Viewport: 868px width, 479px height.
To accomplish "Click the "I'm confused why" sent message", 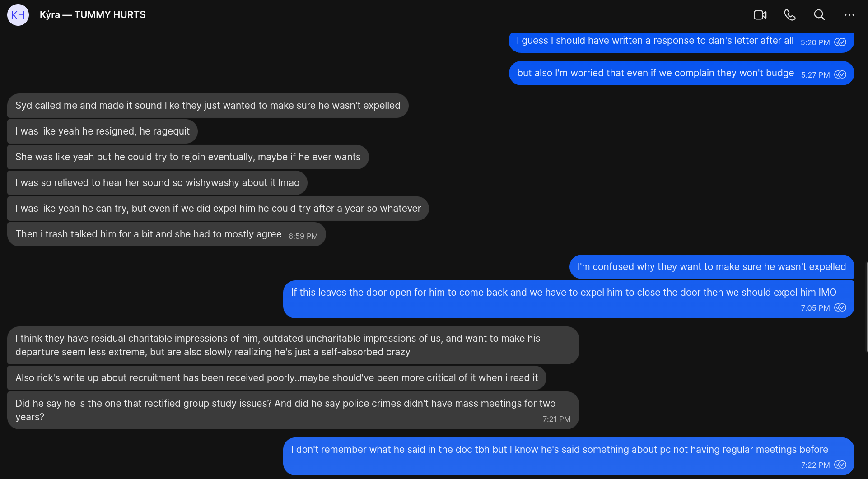I will click(x=711, y=267).
